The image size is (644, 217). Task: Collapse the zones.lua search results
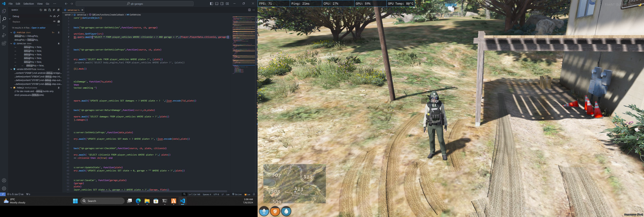tap(11, 43)
